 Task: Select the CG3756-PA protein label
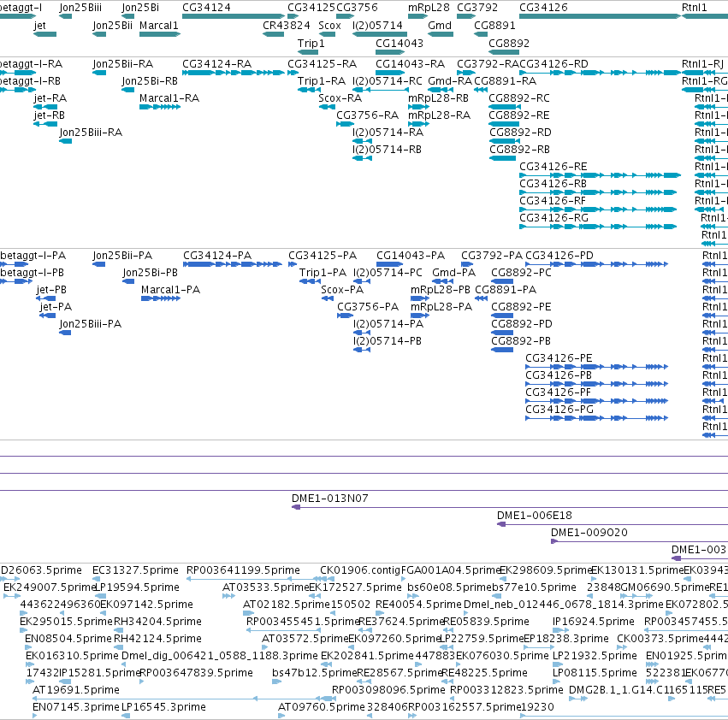tap(368, 307)
